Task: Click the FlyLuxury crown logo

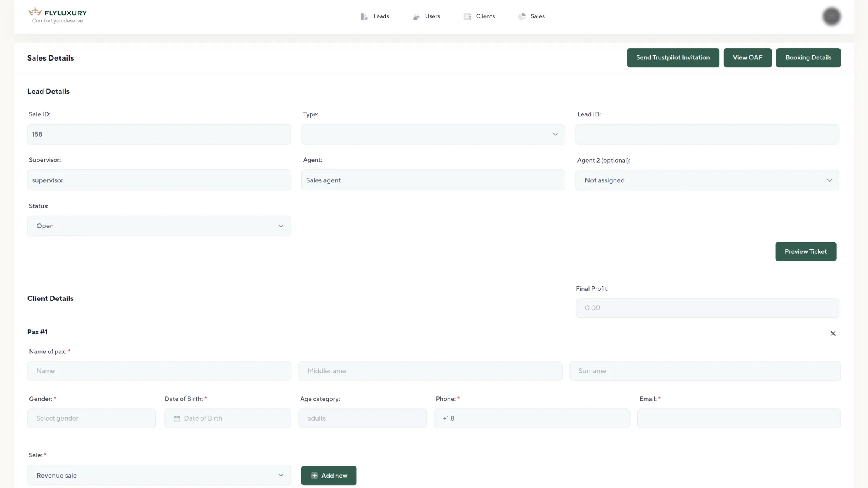Action: 35,12
